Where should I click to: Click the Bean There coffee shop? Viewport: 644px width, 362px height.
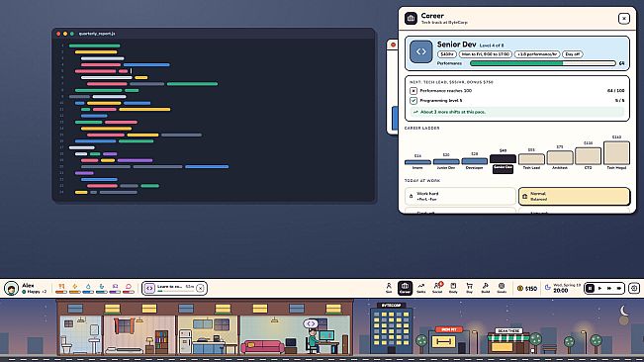coord(509,340)
